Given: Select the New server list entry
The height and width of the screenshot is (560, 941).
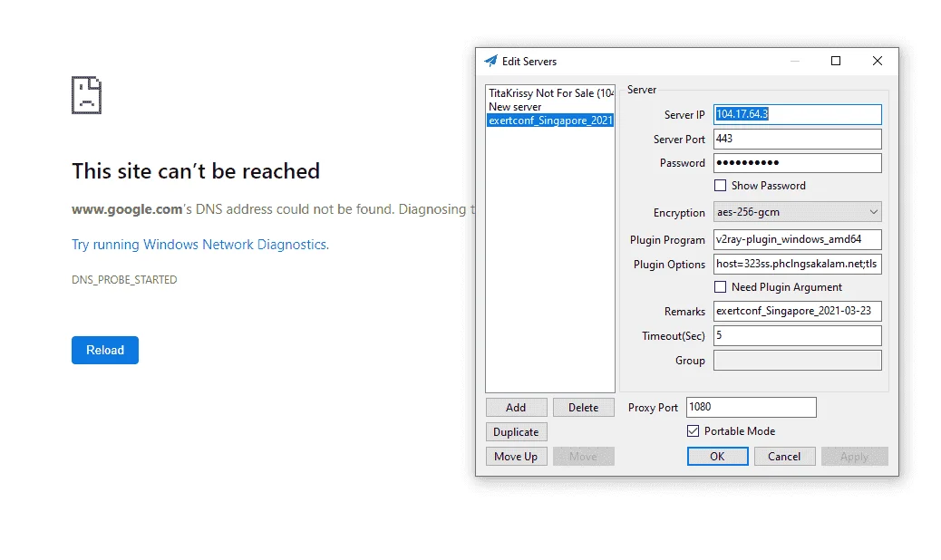Looking at the screenshot, I should 550,107.
